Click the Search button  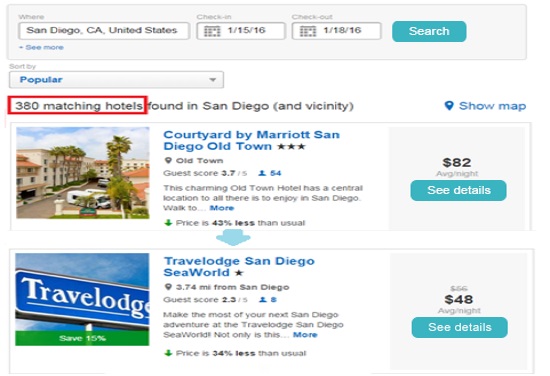pyautogui.click(x=429, y=31)
